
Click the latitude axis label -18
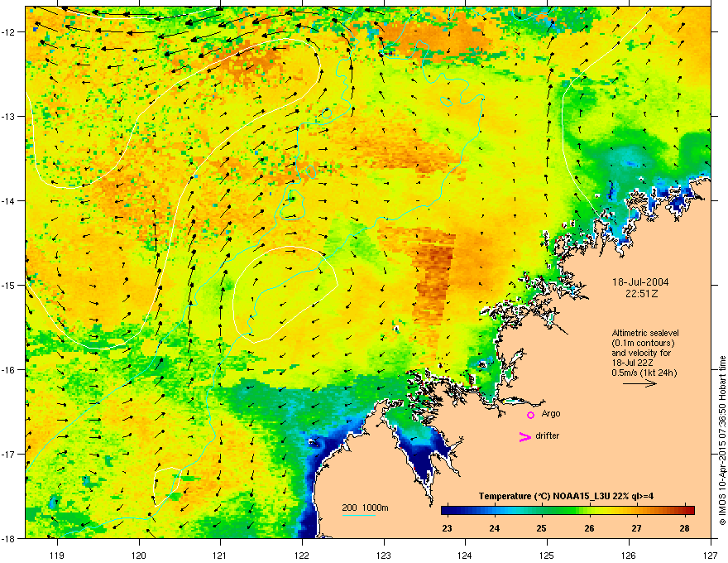pyautogui.click(x=9, y=538)
